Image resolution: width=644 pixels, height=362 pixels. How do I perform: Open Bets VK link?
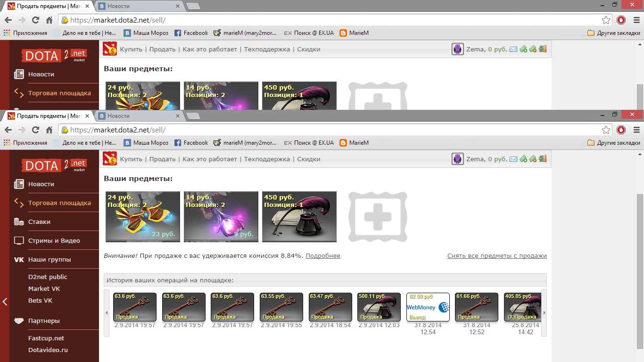tap(40, 300)
